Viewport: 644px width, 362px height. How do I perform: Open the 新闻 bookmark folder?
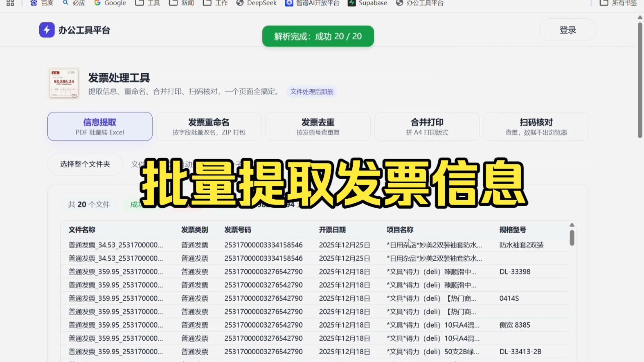point(181,3)
